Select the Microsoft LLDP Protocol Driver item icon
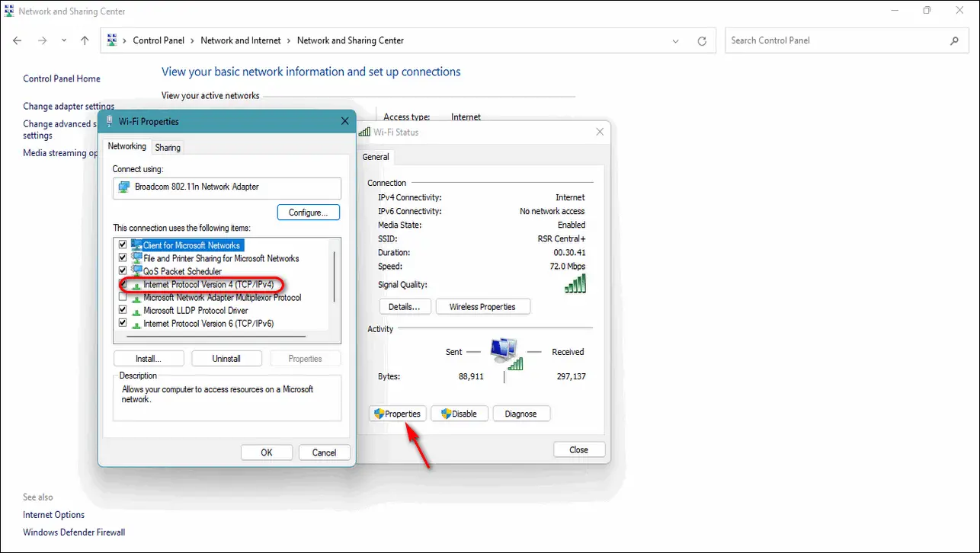 point(137,311)
